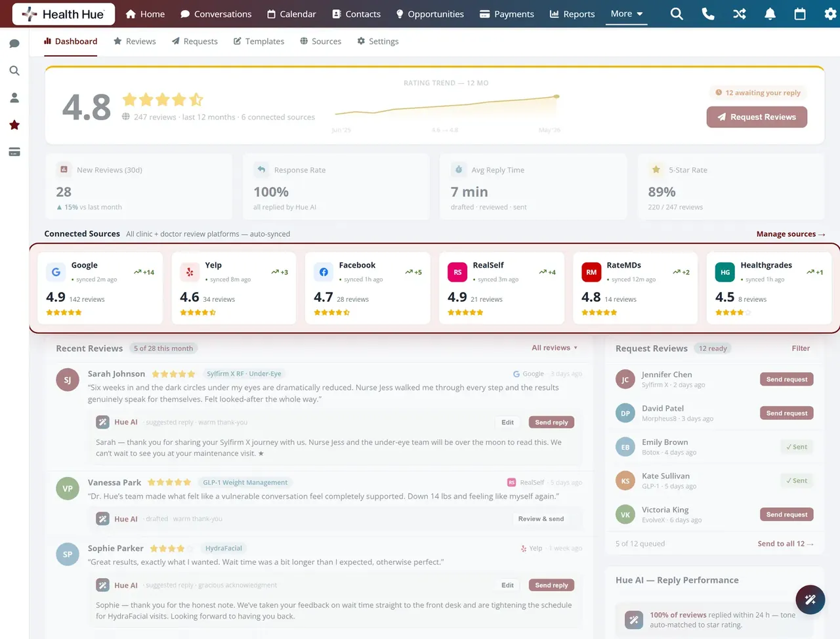Click the Sent status for Kate Sullivan

(797, 481)
